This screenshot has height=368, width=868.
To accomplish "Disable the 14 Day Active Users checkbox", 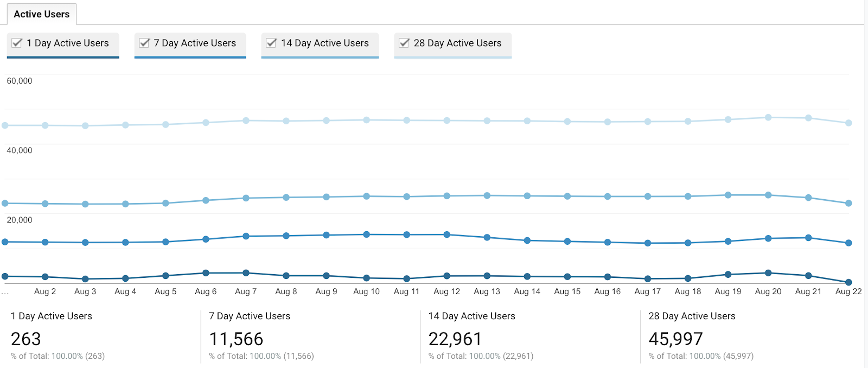I will tap(271, 43).
